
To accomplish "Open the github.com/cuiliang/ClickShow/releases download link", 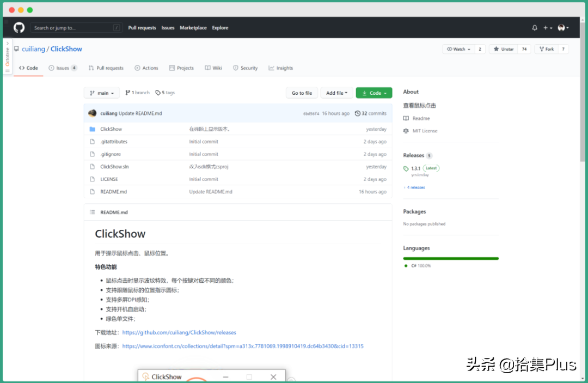I will (x=179, y=332).
